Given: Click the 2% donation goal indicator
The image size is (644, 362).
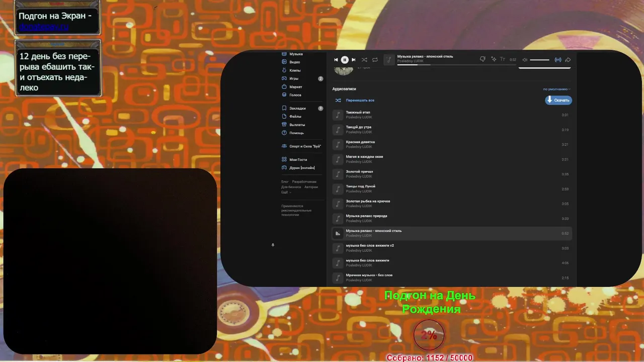Looking at the screenshot, I should point(429,335).
